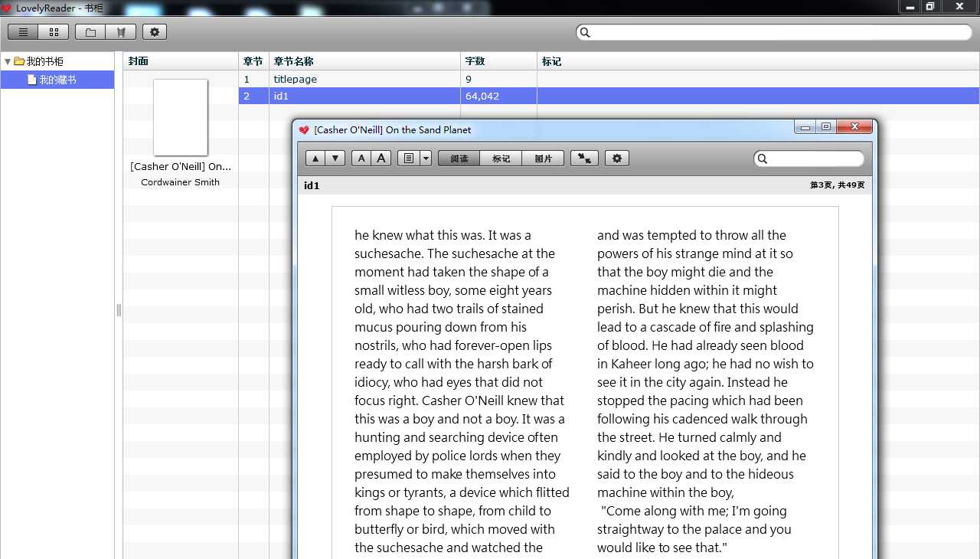
Task: Switch bookshelf to list view
Action: [x=23, y=32]
